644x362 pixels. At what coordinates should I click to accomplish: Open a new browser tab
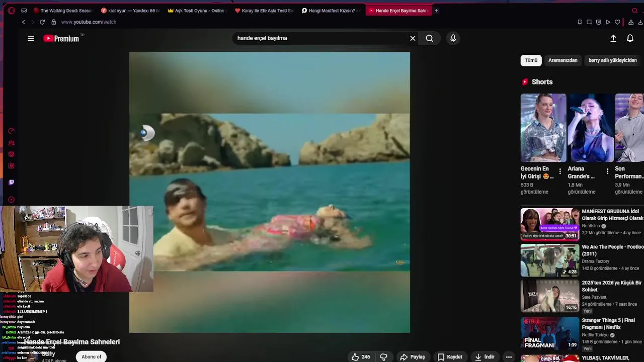coord(436,11)
